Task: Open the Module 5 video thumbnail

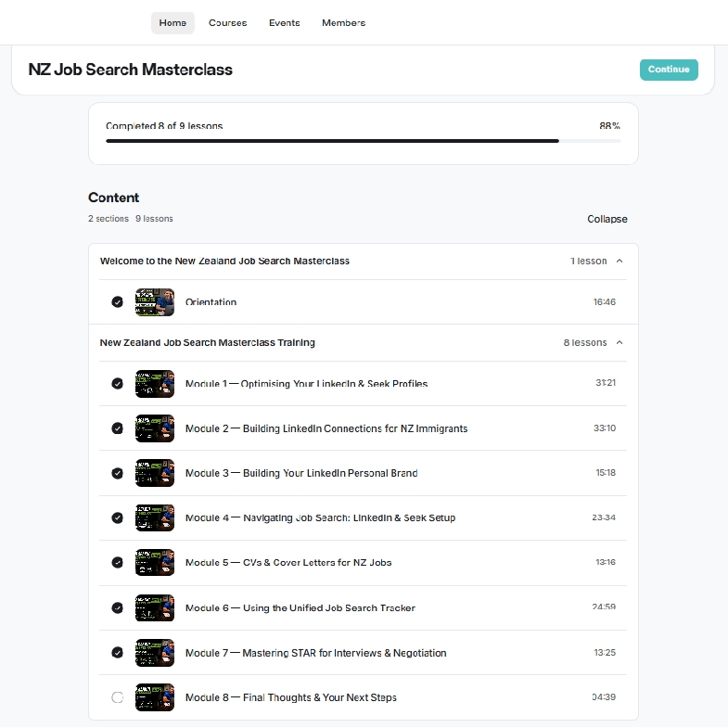Action: (155, 562)
